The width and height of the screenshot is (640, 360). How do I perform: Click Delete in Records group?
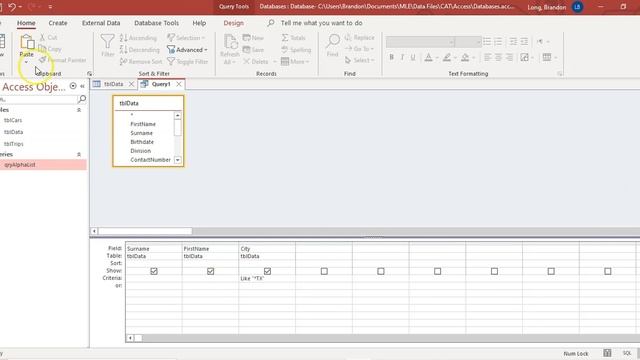256,62
